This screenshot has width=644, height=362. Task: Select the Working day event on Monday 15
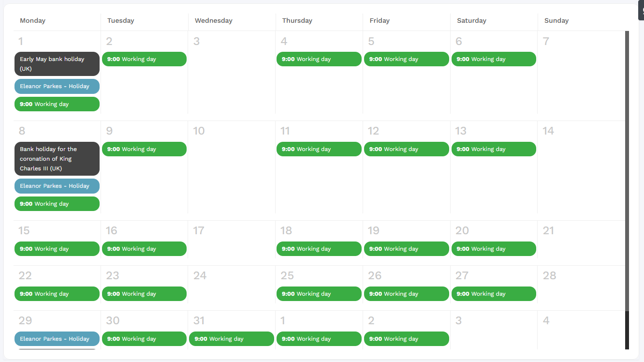(57, 249)
